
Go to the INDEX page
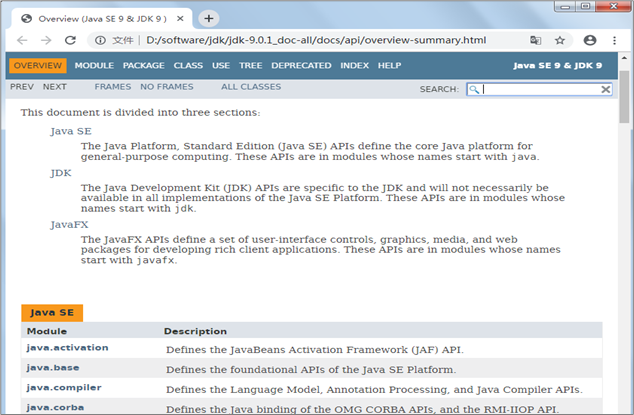coord(354,66)
